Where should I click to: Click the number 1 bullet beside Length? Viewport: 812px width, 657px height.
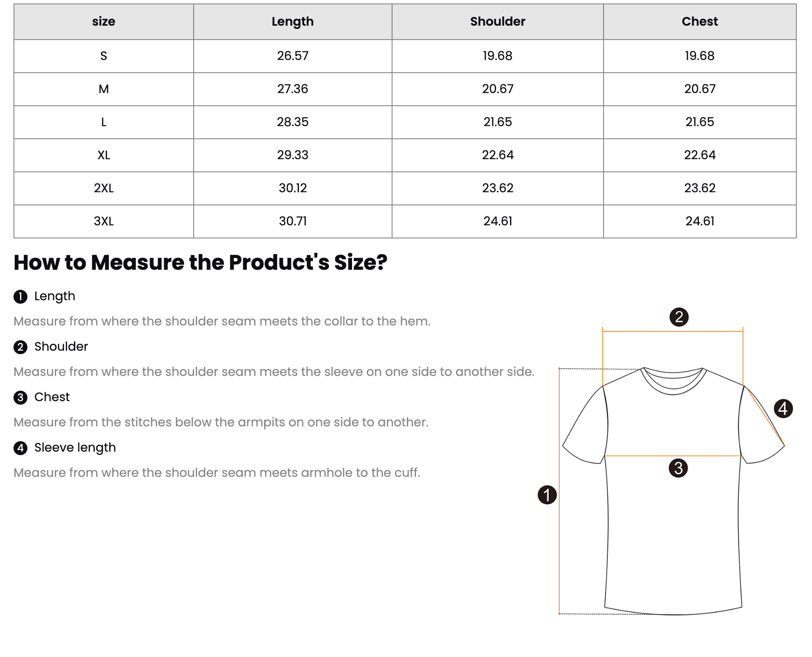[x=20, y=297]
